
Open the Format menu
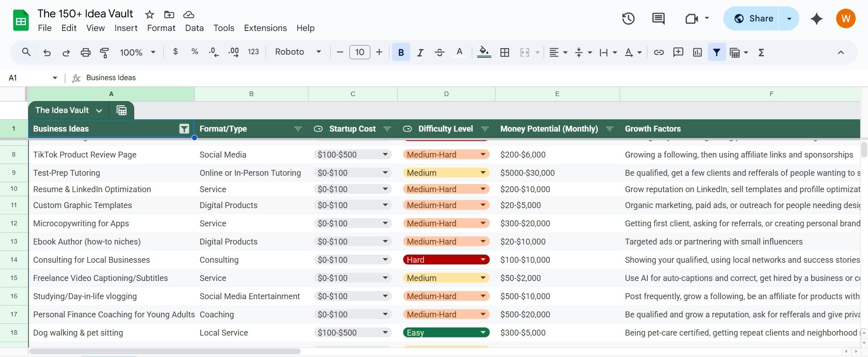click(161, 28)
